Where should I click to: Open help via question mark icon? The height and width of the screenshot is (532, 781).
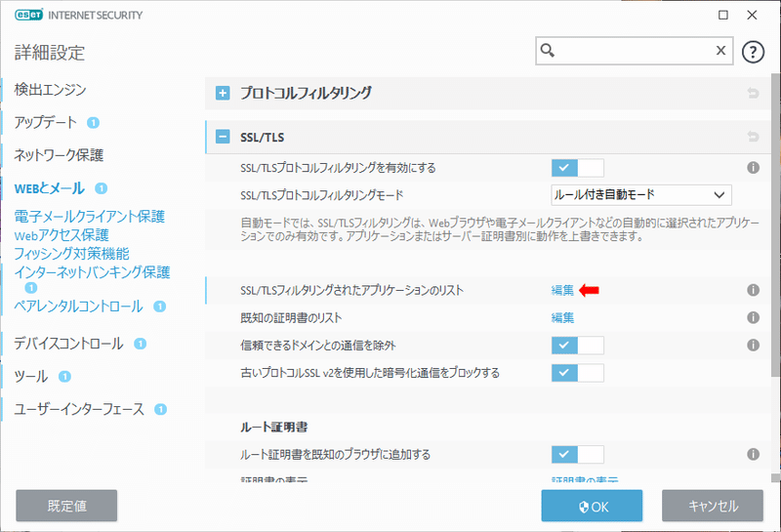pyautogui.click(x=753, y=52)
